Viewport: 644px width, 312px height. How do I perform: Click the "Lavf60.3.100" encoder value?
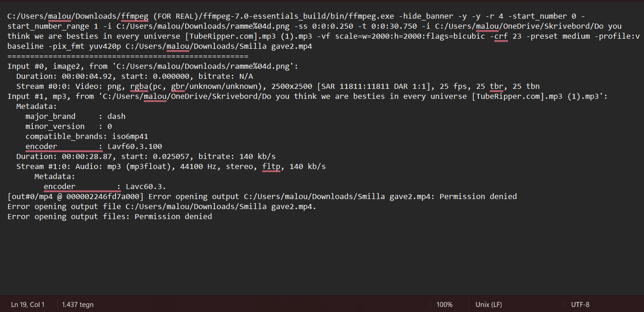pyautogui.click(x=135, y=146)
